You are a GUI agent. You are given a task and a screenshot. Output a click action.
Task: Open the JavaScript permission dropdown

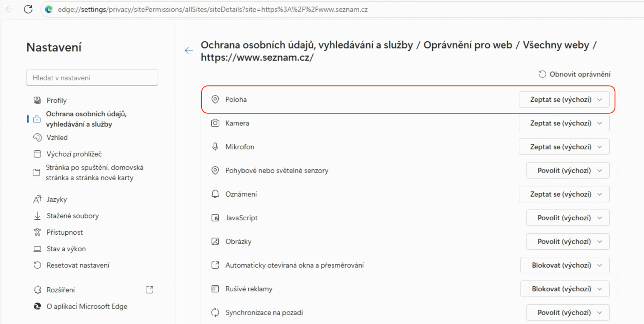click(x=567, y=218)
